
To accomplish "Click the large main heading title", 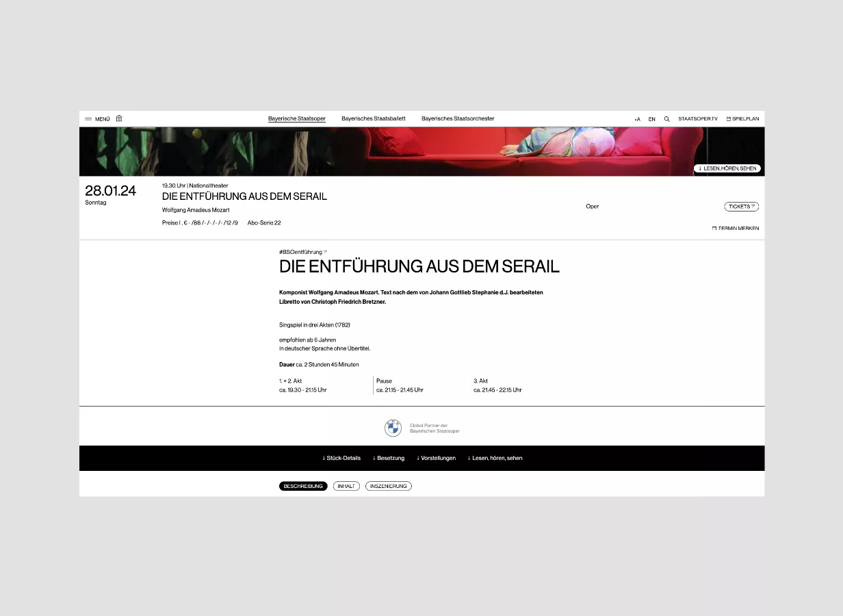I will [419, 266].
